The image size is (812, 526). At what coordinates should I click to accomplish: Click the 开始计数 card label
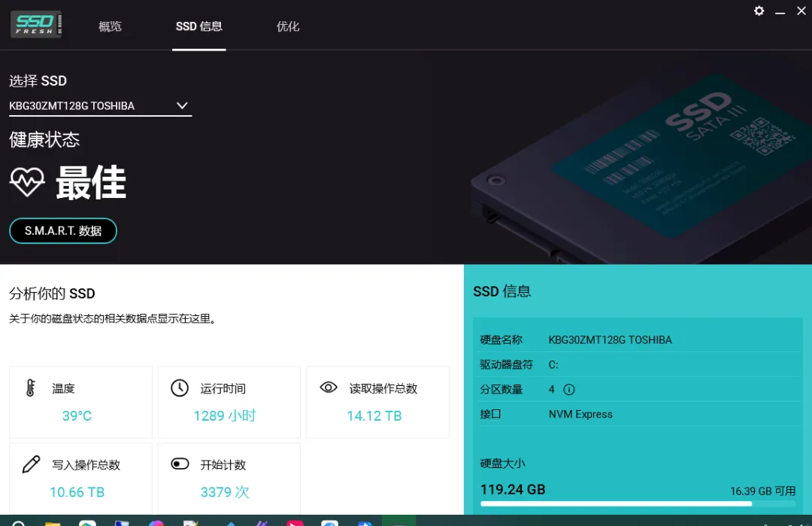tap(223, 465)
